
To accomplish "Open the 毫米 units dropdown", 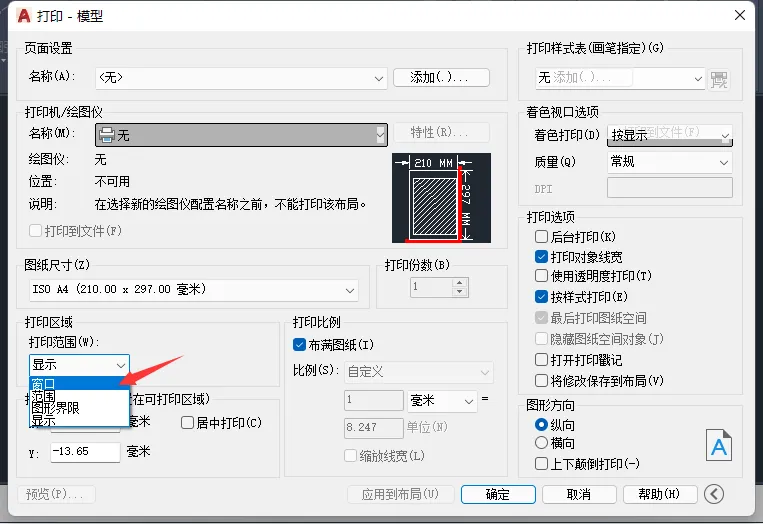I will (442, 400).
